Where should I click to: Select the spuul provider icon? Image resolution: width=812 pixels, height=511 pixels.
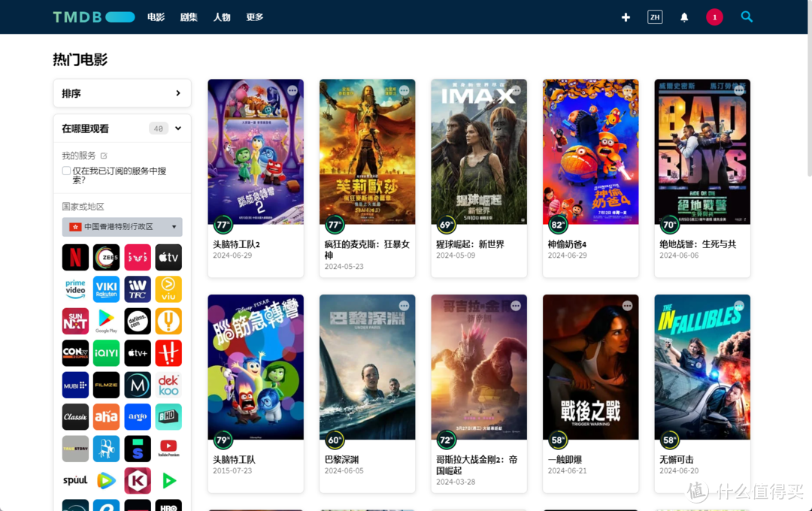(76, 480)
